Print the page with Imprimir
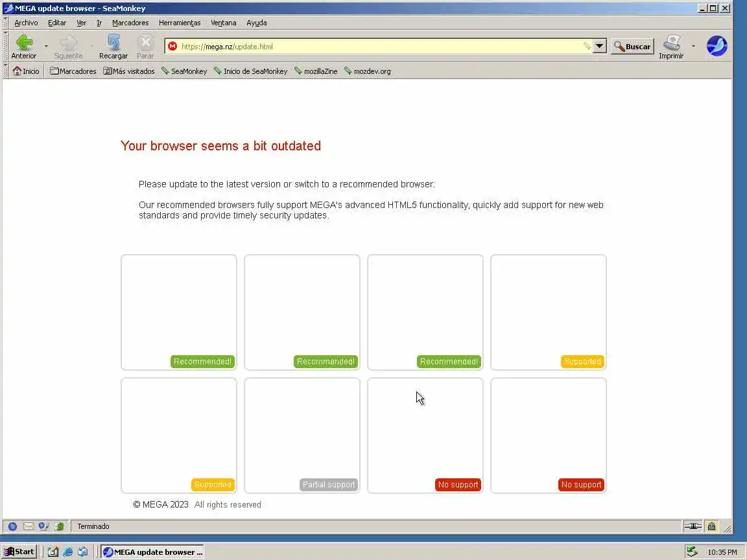747x560 pixels. point(671,46)
